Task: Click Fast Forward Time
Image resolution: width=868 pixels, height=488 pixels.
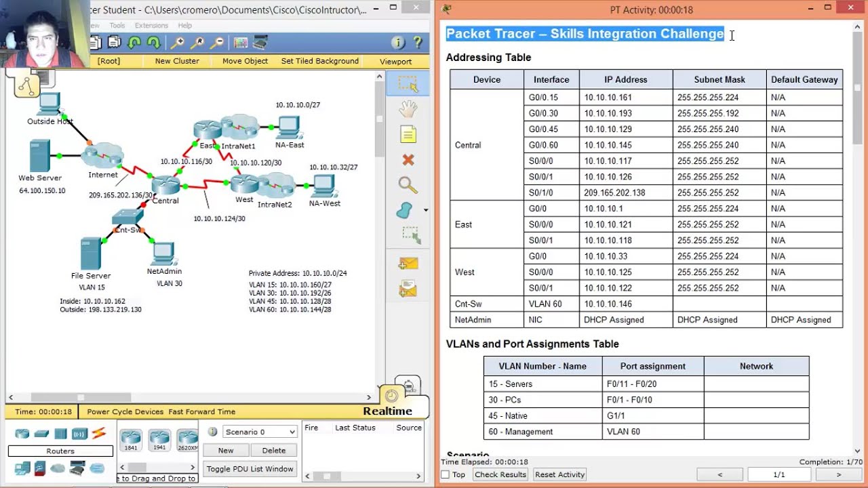Action: [202, 411]
